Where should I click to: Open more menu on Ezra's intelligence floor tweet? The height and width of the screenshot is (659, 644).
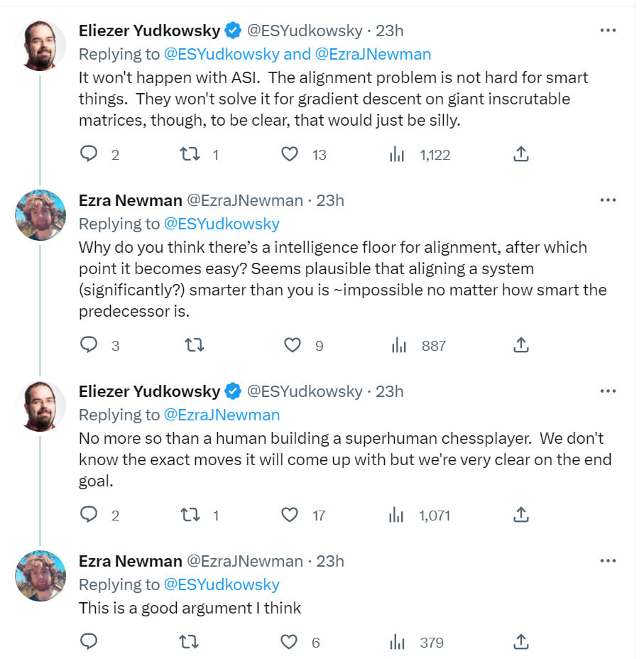pyautogui.click(x=608, y=200)
